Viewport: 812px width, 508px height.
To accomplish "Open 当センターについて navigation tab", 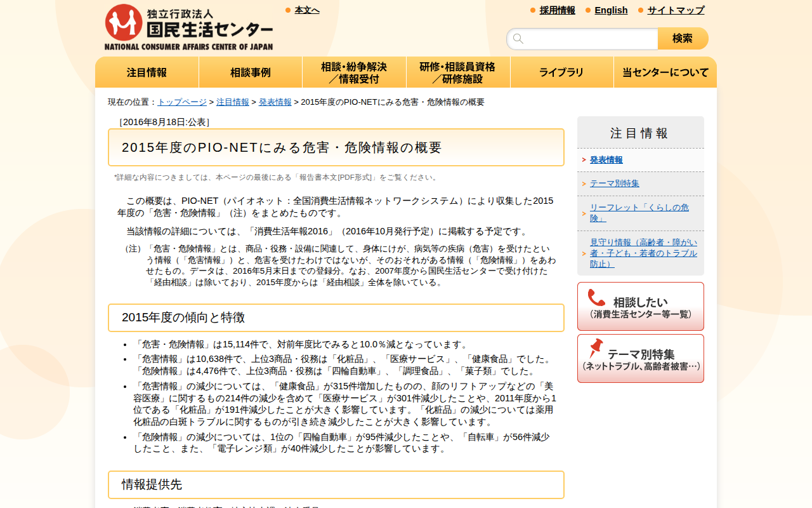I will pyautogui.click(x=665, y=72).
